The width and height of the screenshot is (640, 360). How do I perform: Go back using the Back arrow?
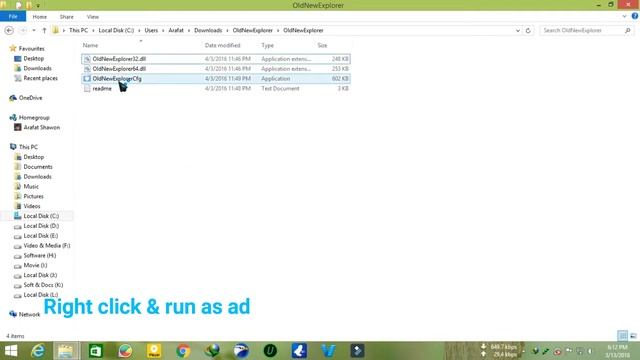[x=9, y=30]
